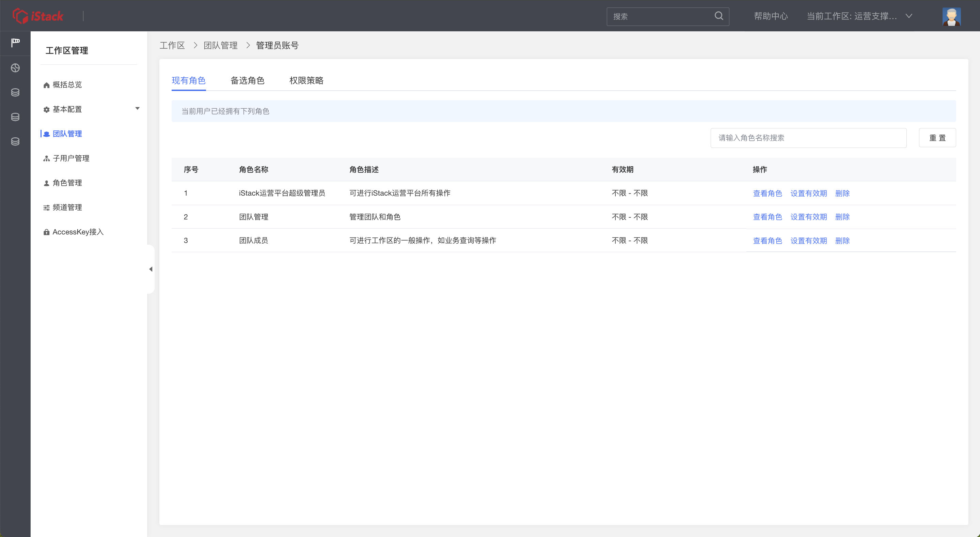Click the 重置 button

pyautogui.click(x=937, y=138)
